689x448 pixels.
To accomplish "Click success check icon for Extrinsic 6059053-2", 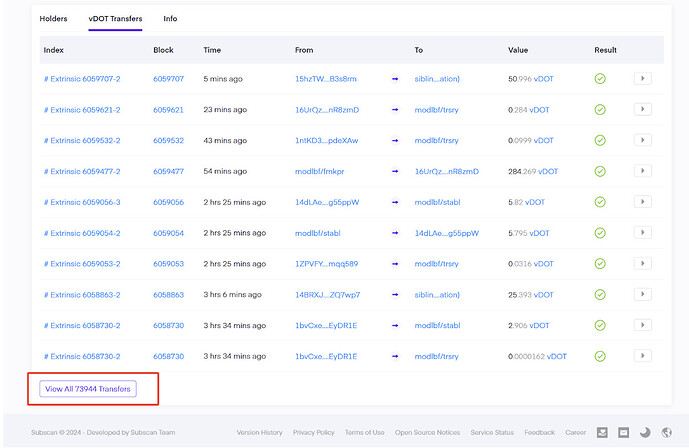I will point(600,264).
